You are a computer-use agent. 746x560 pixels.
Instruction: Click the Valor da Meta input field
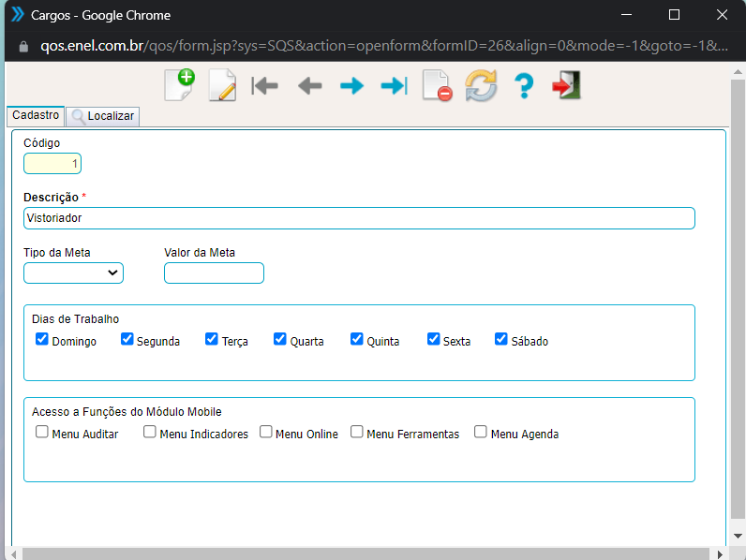point(214,273)
